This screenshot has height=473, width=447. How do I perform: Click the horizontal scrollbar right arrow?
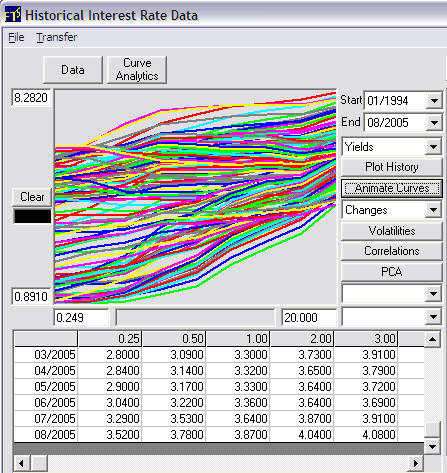coord(416,463)
